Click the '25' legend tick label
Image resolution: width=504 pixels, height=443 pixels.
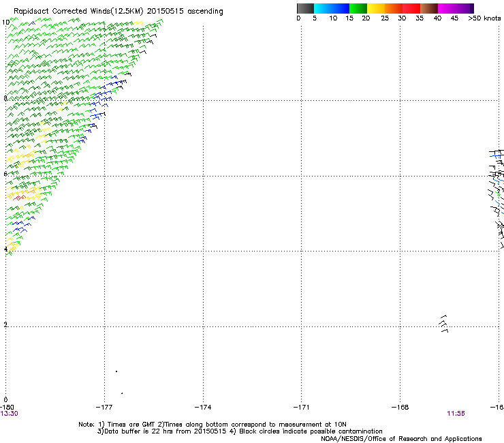pyautogui.click(x=385, y=18)
